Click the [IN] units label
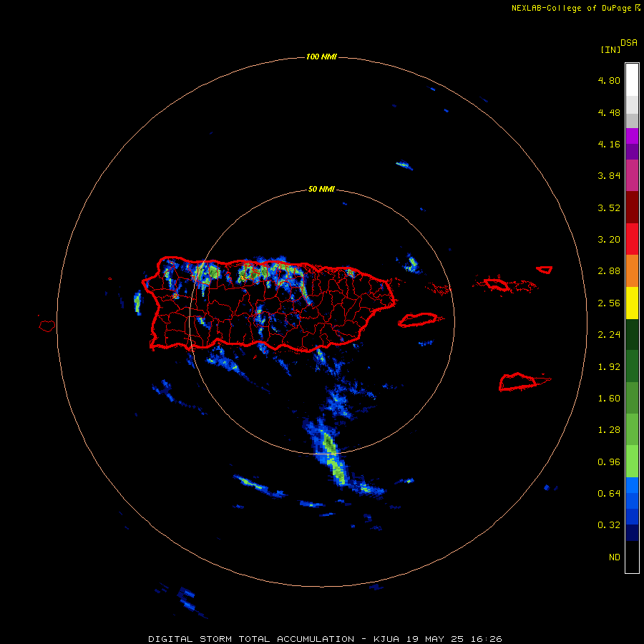Image resolution: width=644 pixels, height=644 pixels. (610, 49)
